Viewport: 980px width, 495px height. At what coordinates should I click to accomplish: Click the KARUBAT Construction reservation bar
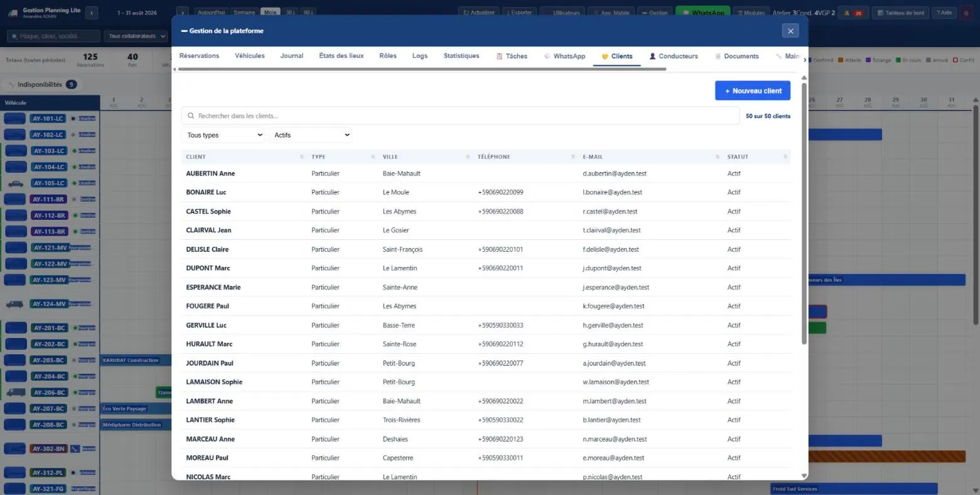pos(136,361)
